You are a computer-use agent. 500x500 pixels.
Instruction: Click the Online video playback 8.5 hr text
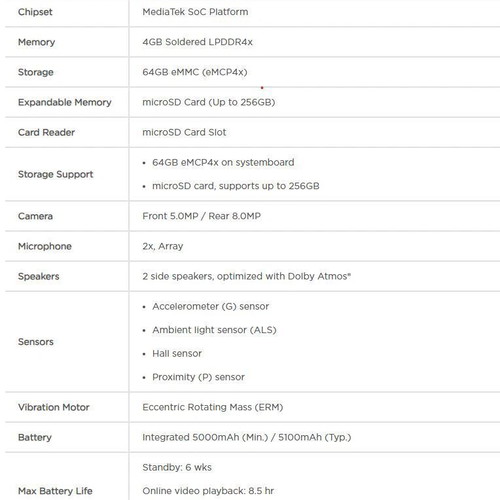208,491
